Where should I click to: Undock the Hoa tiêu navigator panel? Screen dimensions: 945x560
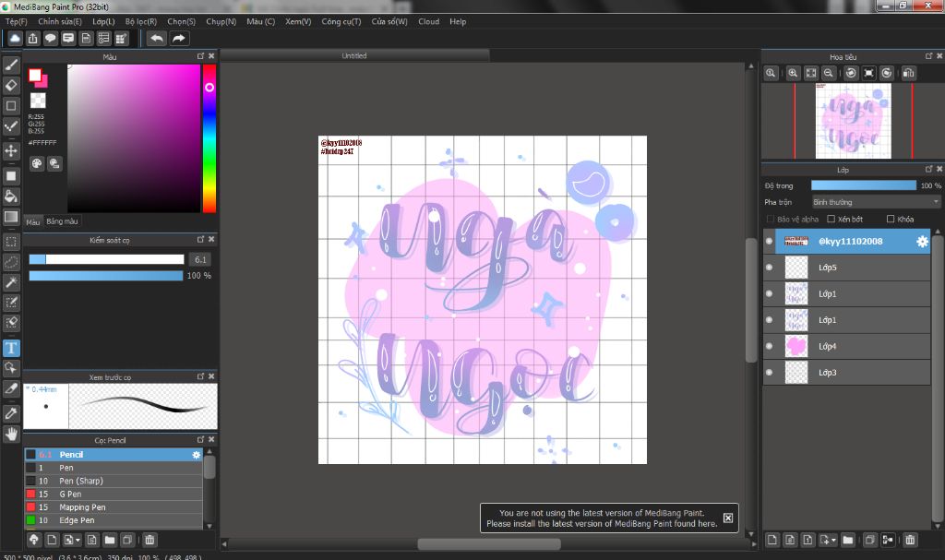click(928, 56)
